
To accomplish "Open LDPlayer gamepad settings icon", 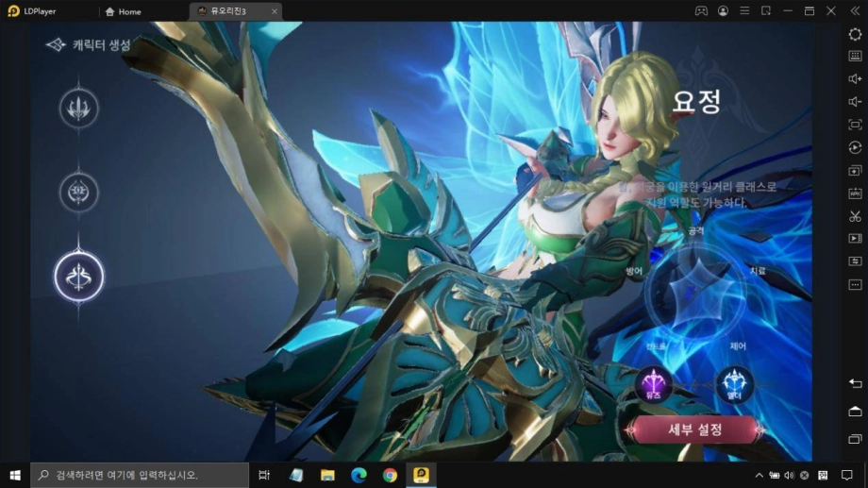I will tap(701, 11).
